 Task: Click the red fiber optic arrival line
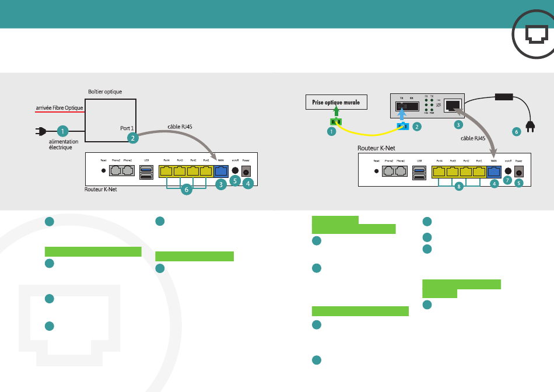coord(59,112)
